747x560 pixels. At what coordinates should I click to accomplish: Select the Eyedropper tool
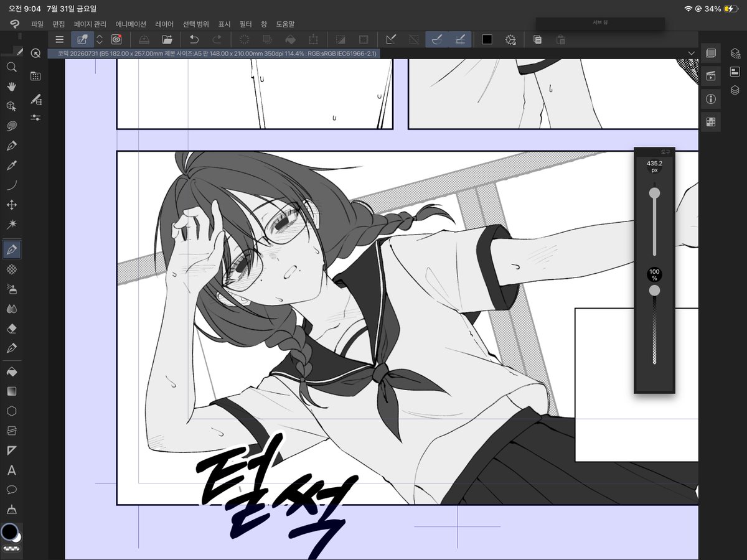(x=11, y=165)
